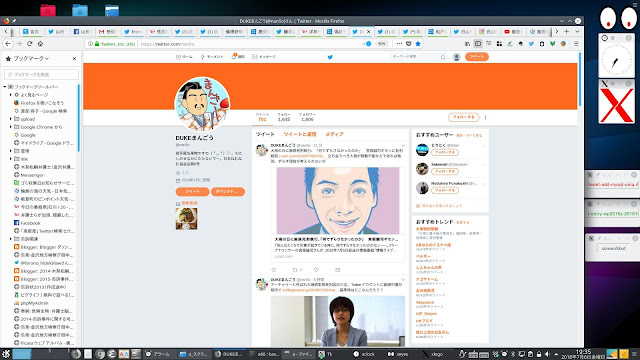Screen dimensions: 640x360
Task: Open the library icon in Firefox toolbar
Action: [x=467, y=44]
